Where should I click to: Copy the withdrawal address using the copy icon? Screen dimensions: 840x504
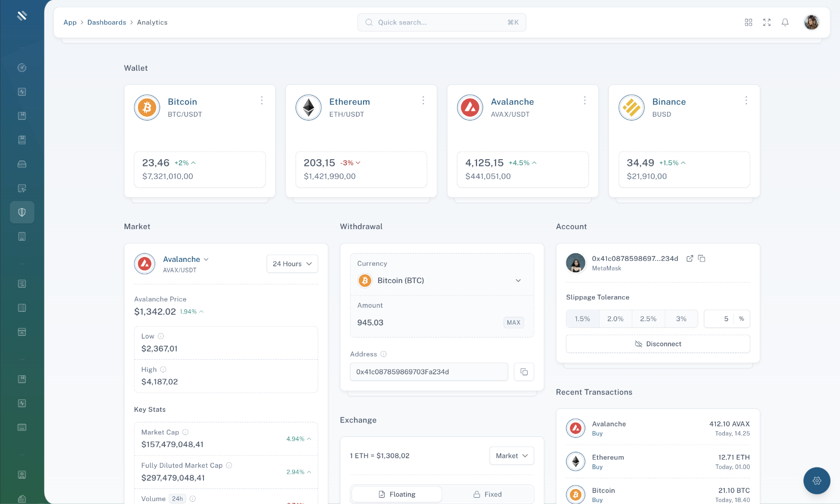coord(524,372)
